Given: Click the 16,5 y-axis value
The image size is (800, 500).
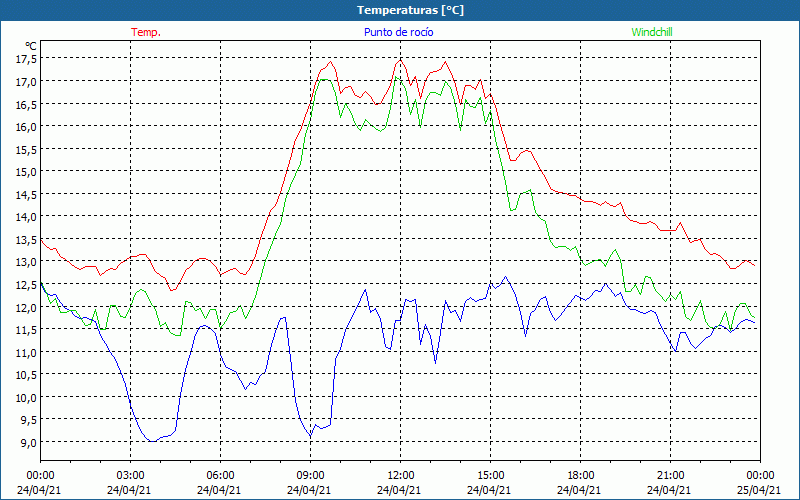Looking at the screenshot, I should [26, 104].
